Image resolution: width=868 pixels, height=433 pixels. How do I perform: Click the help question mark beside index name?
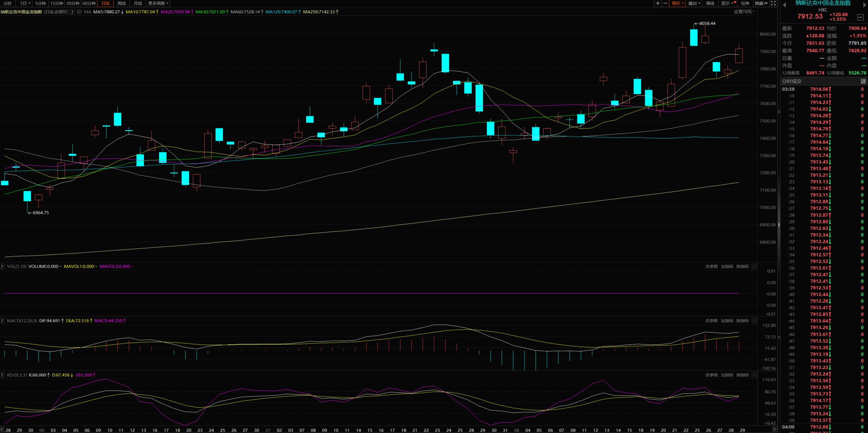(72, 12)
